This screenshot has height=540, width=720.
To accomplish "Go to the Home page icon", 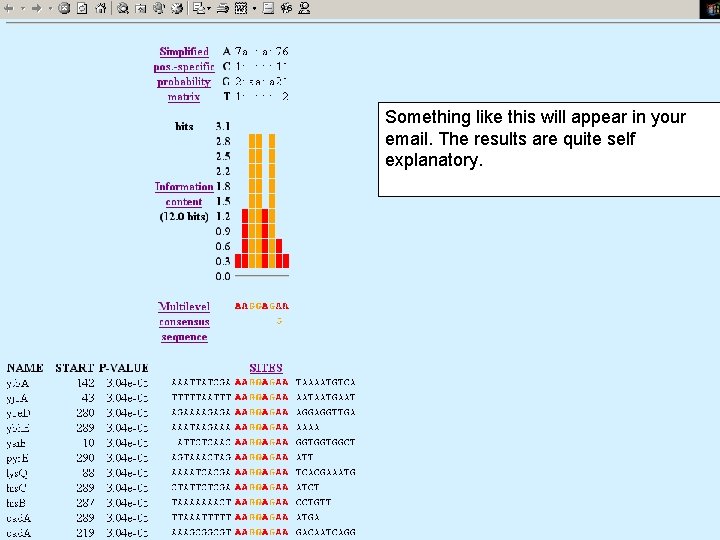I will [x=101, y=8].
